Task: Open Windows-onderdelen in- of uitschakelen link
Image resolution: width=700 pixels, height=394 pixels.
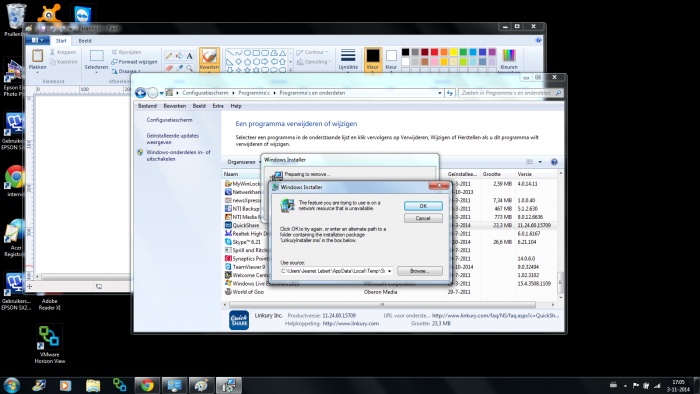Action: (x=178, y=155)
